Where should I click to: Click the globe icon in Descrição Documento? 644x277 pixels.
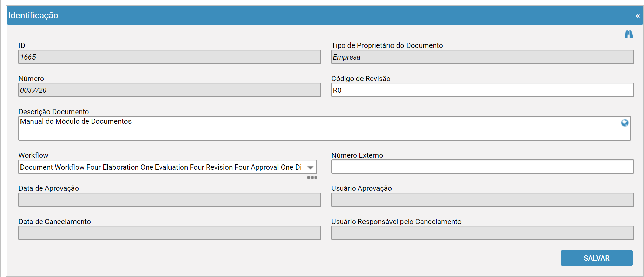[625, 123]
